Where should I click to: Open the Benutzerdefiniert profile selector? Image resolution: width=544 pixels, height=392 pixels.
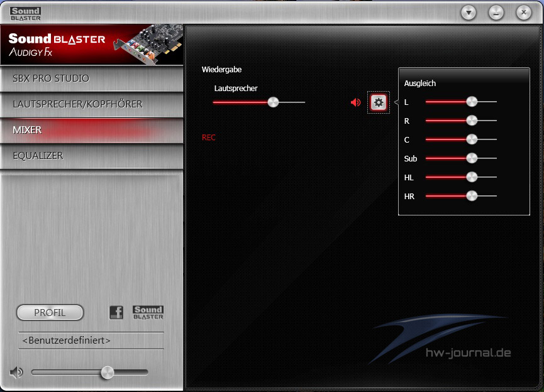[x=91, y=340]
